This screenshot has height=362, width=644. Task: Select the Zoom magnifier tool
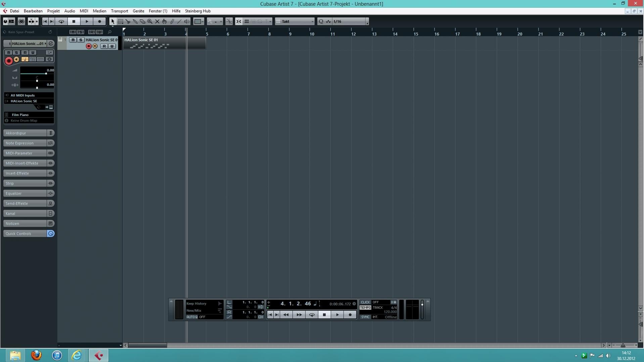point(150,21)
